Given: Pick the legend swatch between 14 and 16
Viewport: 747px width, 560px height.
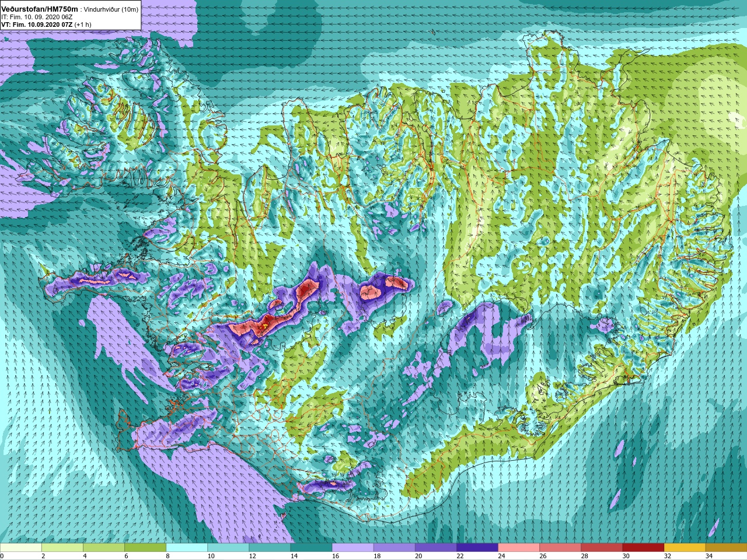Looking at the screenshot, I should coord(311,548).
